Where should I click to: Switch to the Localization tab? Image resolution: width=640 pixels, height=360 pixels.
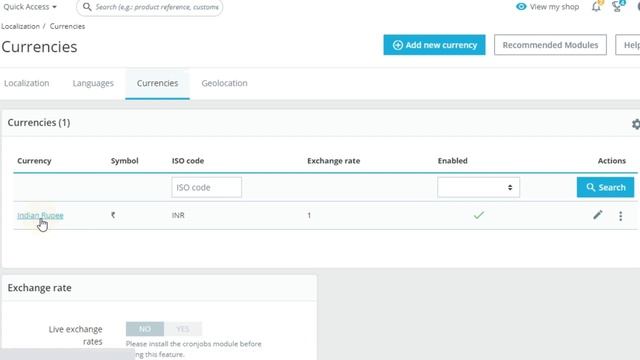(27, 83)
